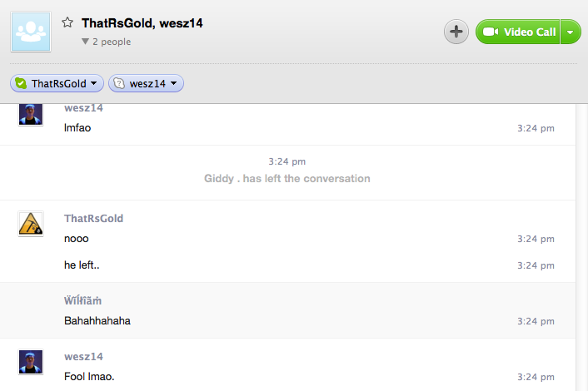The image size is (588, 391).
Task: Open the Video Call options dropdown arrow
Action: (x=571, y=32)
